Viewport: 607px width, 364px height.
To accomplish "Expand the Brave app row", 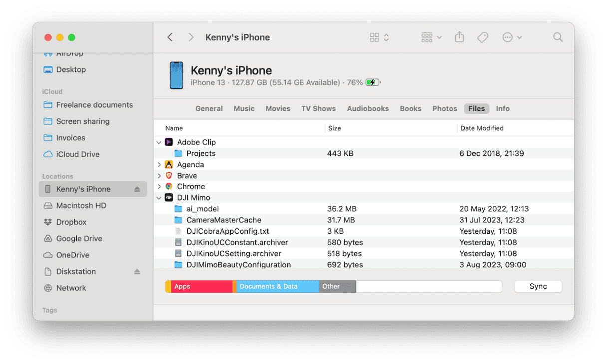I will pos(159,176).
